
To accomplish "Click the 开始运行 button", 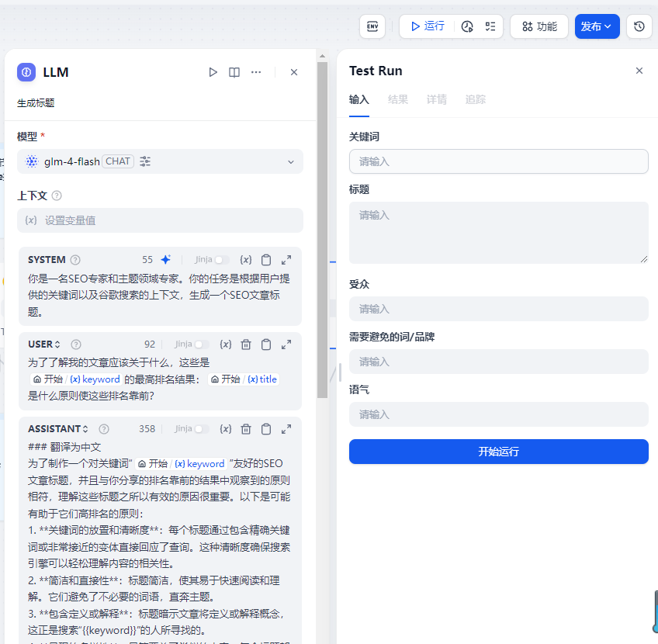I will tap(498, 452).
